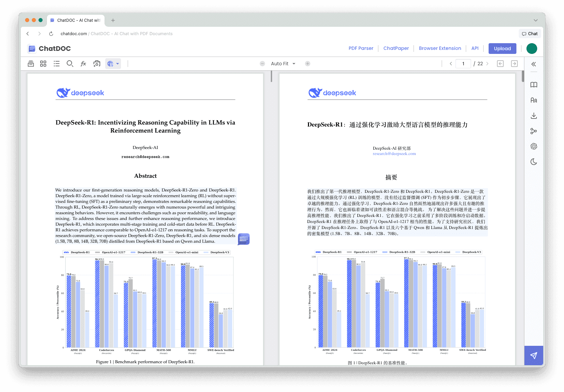Open the API link
Image resolution: width=564 pixels, height=392 pixels.
pos(475,48)
